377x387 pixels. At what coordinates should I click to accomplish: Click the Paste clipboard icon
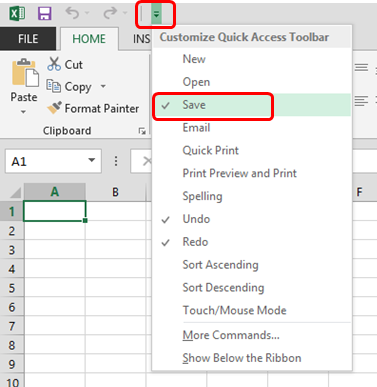[25, 73]
